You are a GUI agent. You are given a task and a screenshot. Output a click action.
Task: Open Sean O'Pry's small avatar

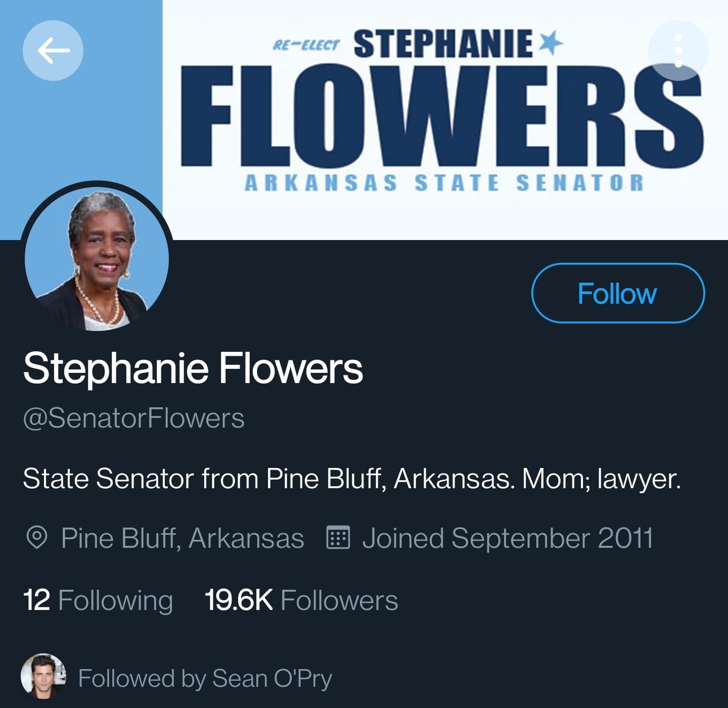(x=43, y=676)
